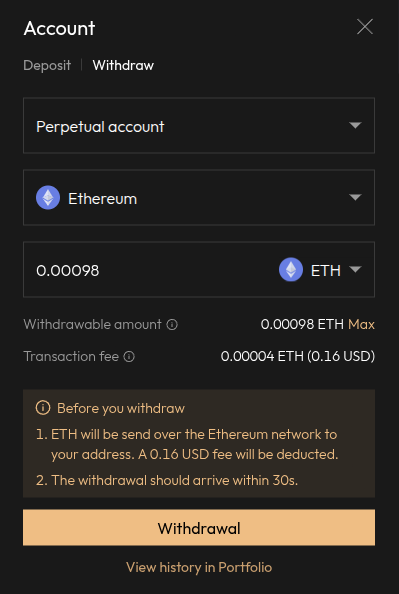Click the Before you withdraw info icon
This screenshot has width=399, height=594.
[43, 408]
